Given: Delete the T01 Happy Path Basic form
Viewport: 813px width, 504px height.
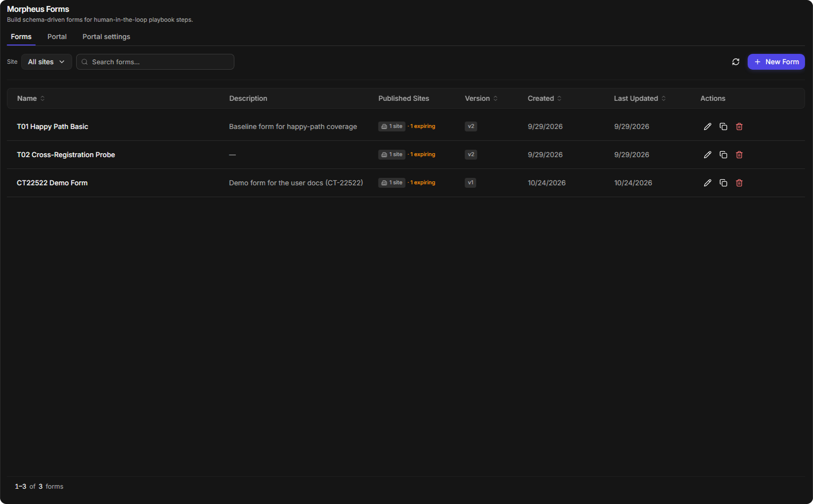Looking at the screenshot, I should [739, 126].
